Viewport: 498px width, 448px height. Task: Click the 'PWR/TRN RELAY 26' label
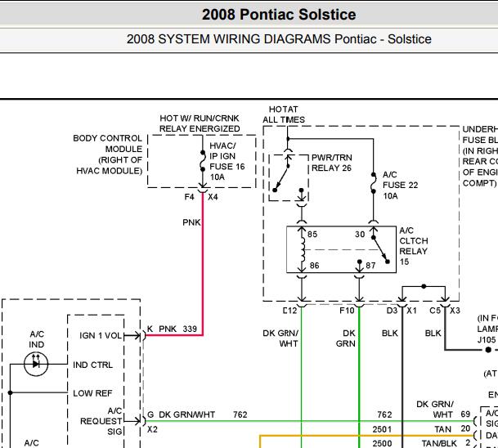[331, 163]
